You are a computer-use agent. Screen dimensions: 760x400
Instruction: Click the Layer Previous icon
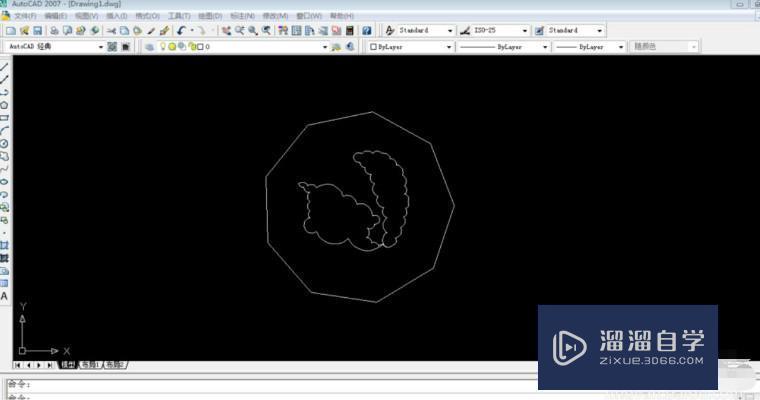350,47
